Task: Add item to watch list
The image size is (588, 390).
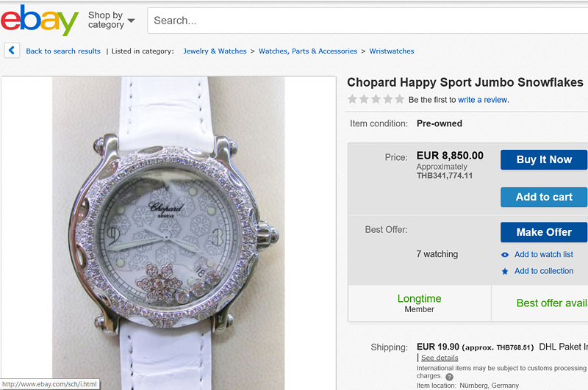Action: 544,255
